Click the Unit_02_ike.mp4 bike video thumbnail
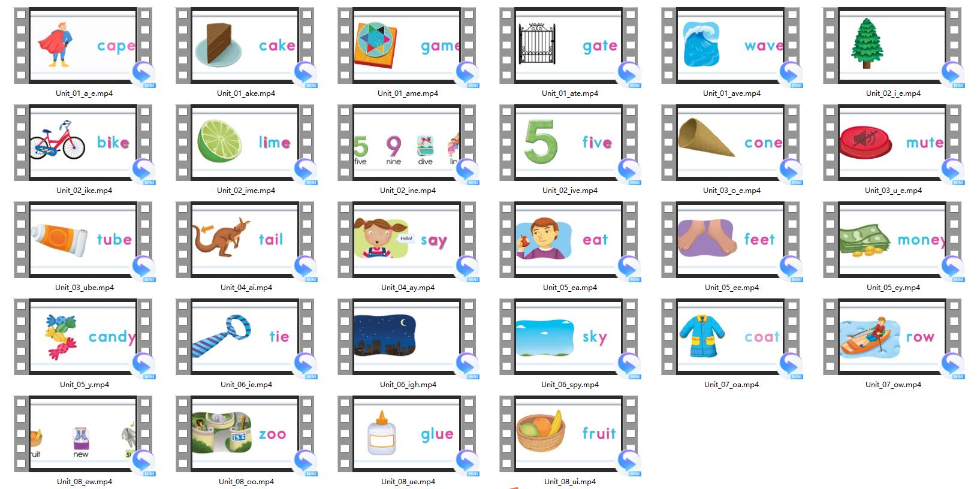The image size is (980, 489). coord(83,143)
